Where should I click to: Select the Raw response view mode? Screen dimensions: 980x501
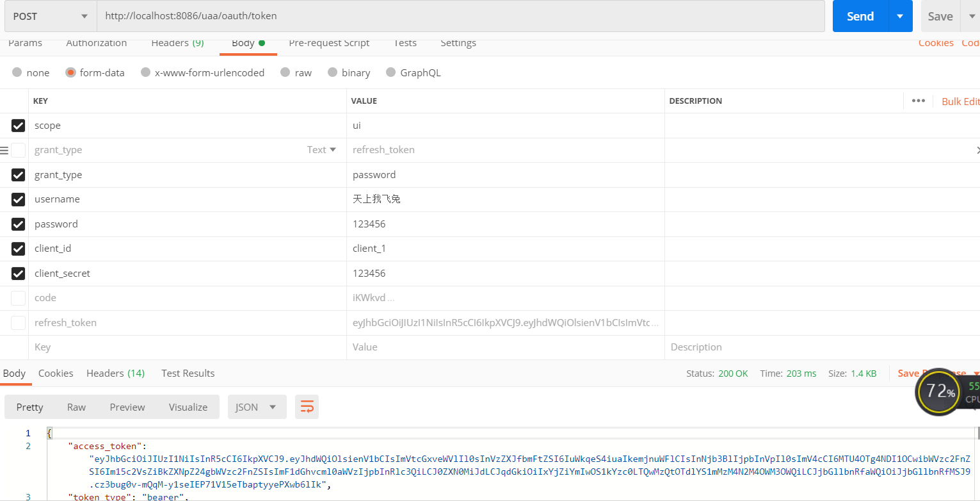coord(76,407)
